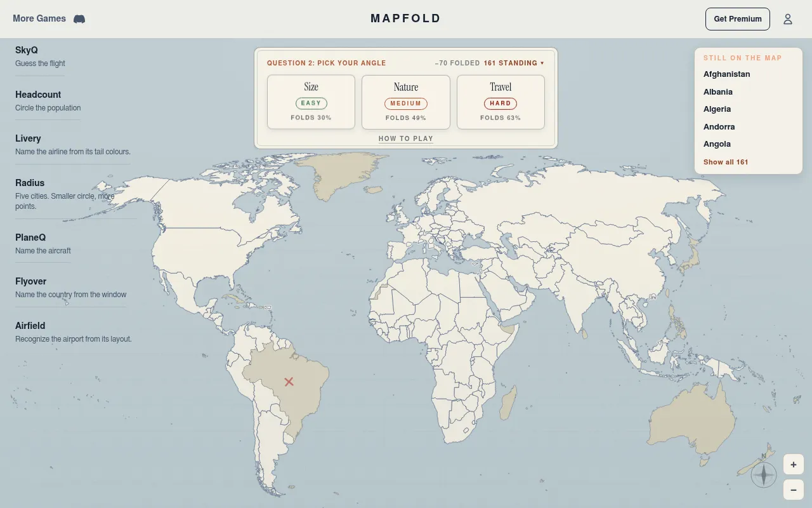
Task: Pick the Size angle card
Action: (x=311, y=102)
